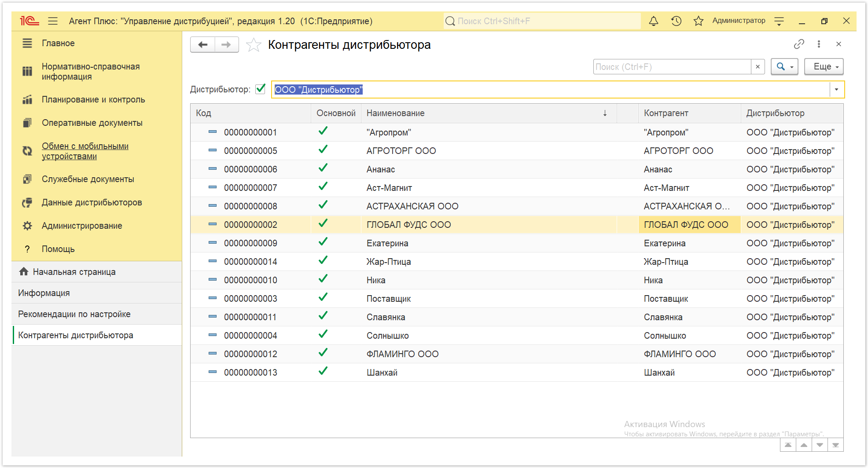Uncheck the Дистрибьютор filter checkbox
The height and width of the screenshot is (468, 868).
[261, 89]
